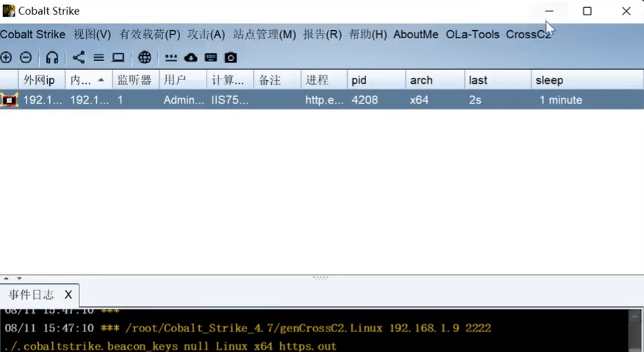Sort by pid column header
Viewport: 644px width, 352px height.
tap(376, 79)
